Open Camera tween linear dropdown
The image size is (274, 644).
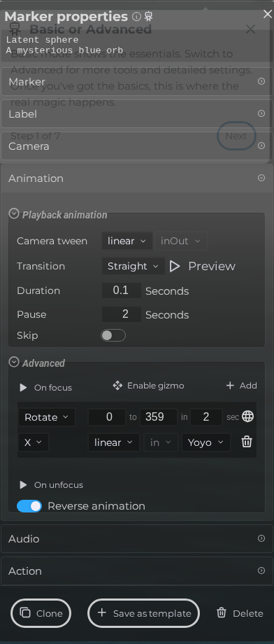point(127,241)
